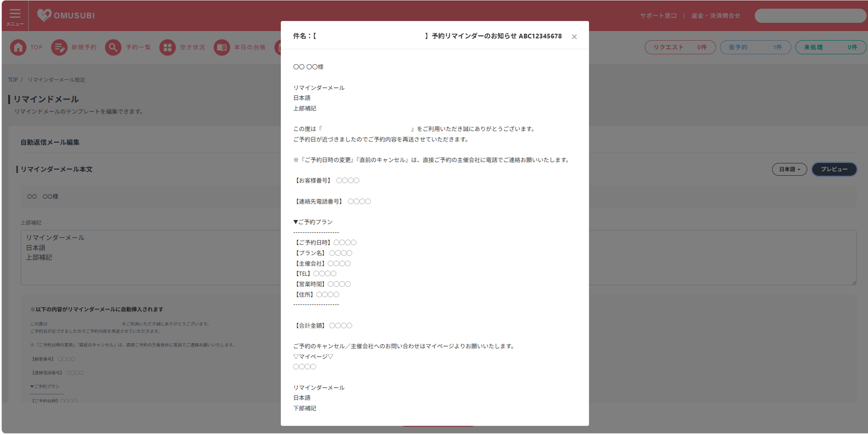Open 空き状況 with the grid icon
The height and width of the screenshot is (435, 868).
(x=182, y=47)
